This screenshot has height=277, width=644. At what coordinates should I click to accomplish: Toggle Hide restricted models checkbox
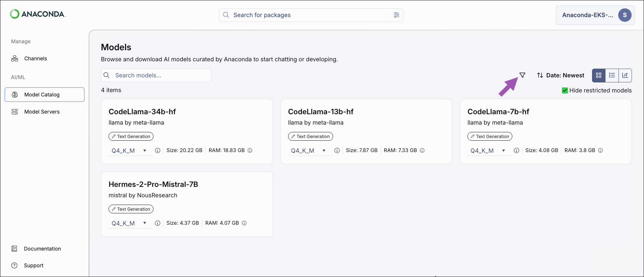(x=565, y=90)
